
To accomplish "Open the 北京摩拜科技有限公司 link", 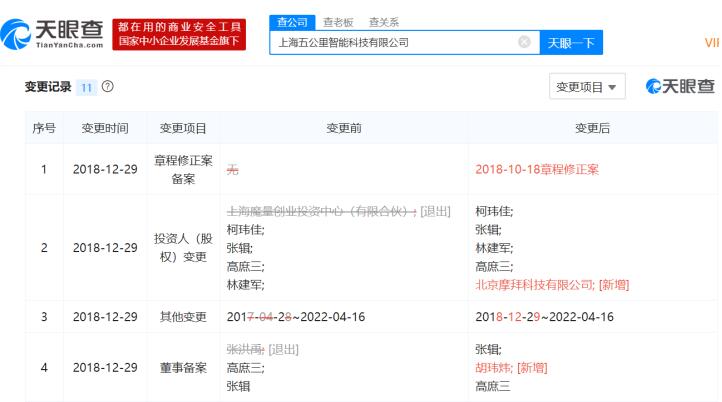I will pyautogui.click(x=534, y=284).
